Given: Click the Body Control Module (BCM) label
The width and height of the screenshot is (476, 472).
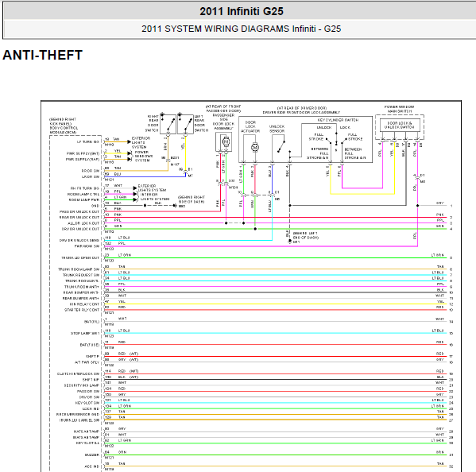Looking at the screenshot, I should point(64,126).
